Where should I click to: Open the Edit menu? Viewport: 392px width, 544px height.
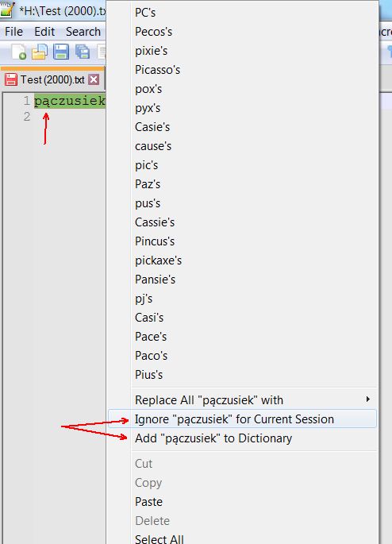(x=44, y=32)
